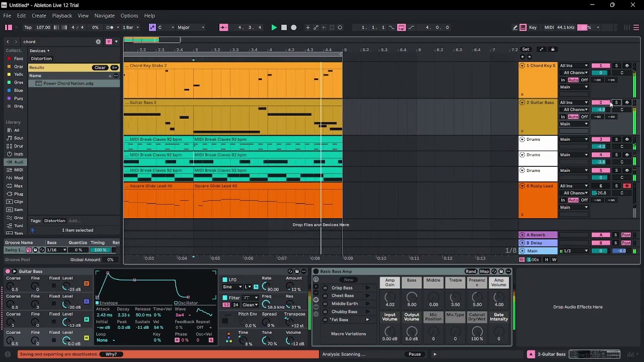Viewport: 644px width, 362px height.
Task: Solo the 2 Guitar Bass track
Action: 616,103
